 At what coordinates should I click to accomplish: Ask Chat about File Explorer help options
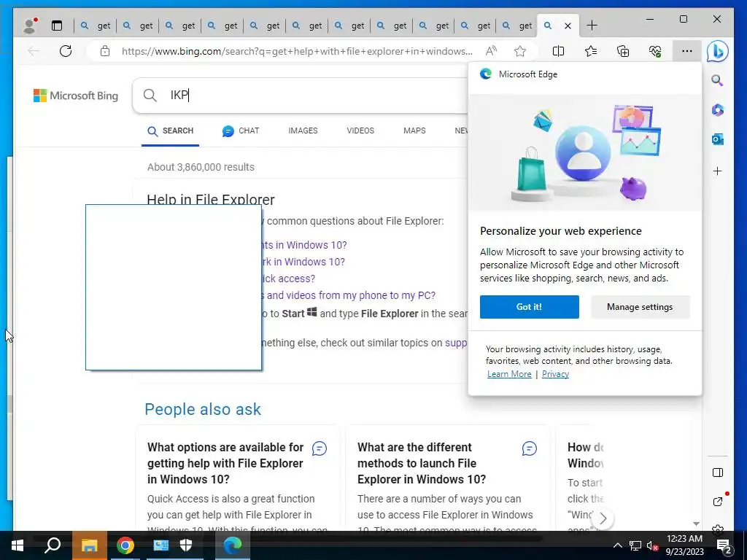[320, 448]
